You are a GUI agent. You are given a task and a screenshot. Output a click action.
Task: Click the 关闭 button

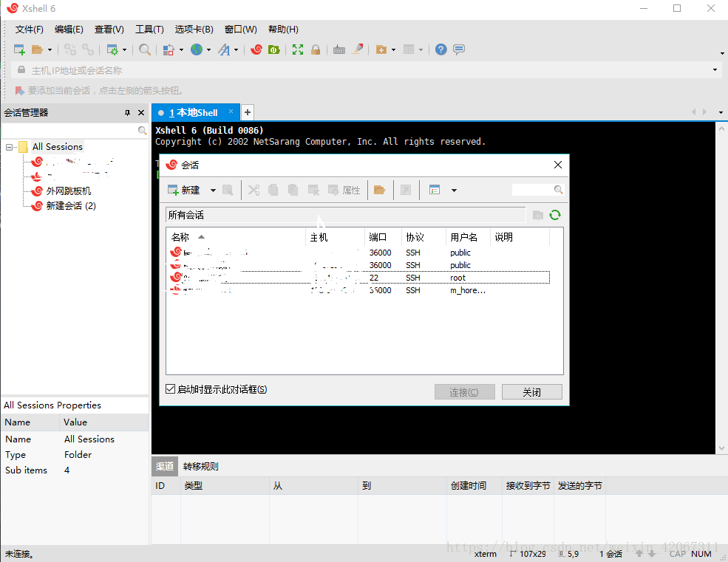[531, 392]
